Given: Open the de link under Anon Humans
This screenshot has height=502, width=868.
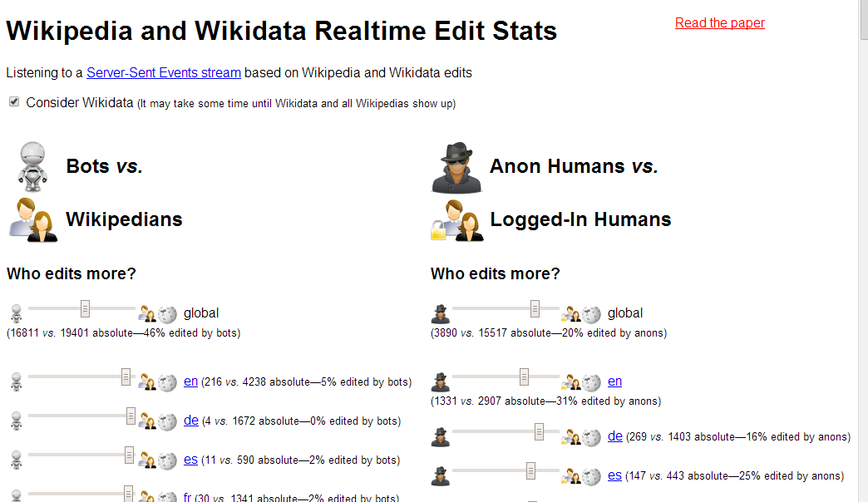Looking at the screenshot, I should point(615,436).
